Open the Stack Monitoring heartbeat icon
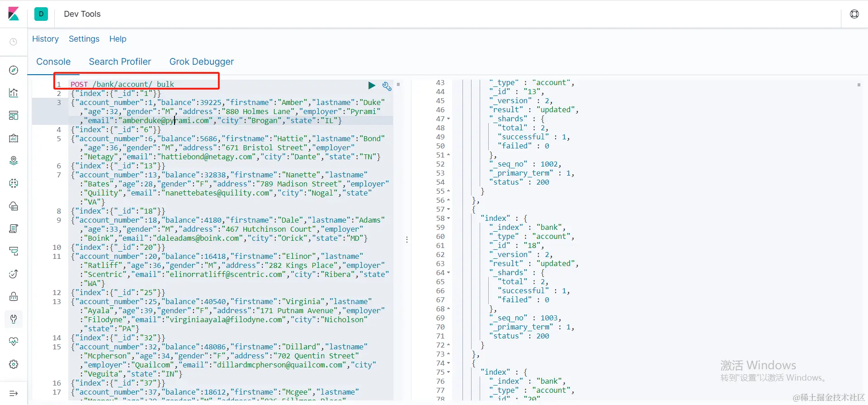This screenshot has width=868, height=405. pyautogui.click(x=14, y=342)
